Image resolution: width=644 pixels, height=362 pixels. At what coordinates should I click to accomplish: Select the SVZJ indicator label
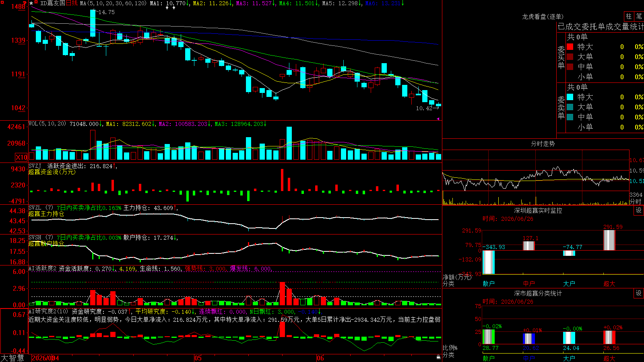pos(35,166)
